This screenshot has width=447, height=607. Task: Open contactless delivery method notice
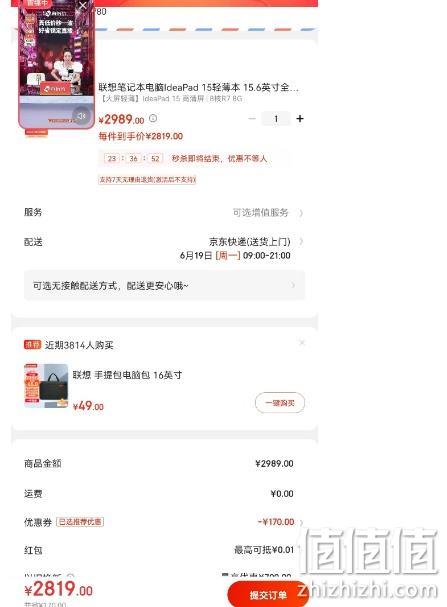tap(164, 286)
